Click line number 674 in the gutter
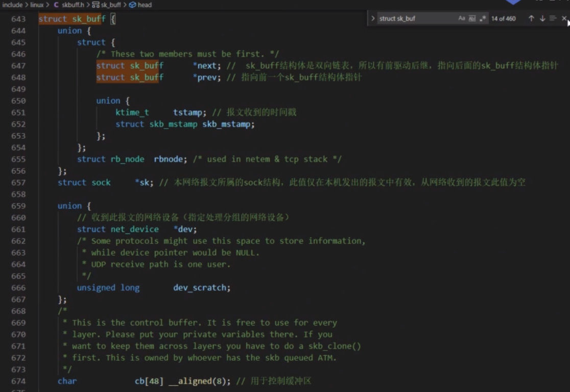 point(18,381)
